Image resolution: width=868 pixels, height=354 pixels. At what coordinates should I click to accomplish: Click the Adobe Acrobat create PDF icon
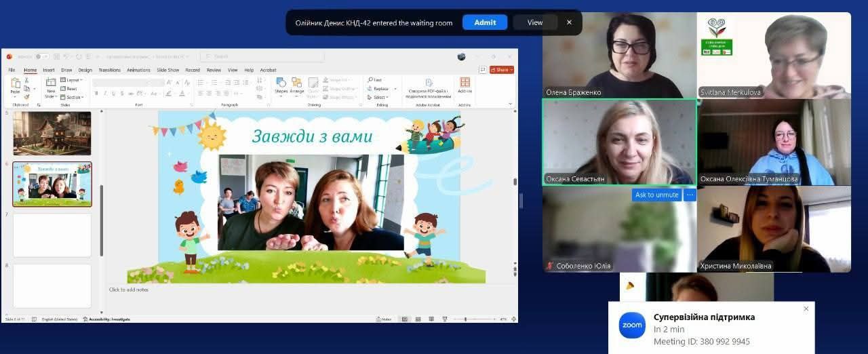coord(429,83)
